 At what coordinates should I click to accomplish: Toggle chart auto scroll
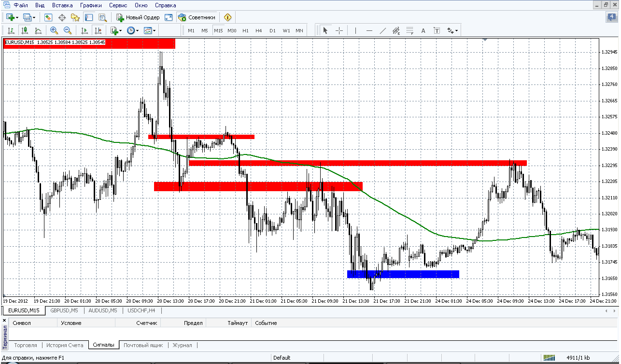click(85, 30)
